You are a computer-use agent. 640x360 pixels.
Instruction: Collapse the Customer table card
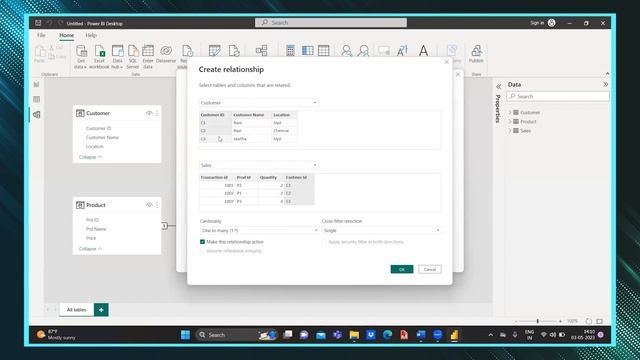coord(90,157)
